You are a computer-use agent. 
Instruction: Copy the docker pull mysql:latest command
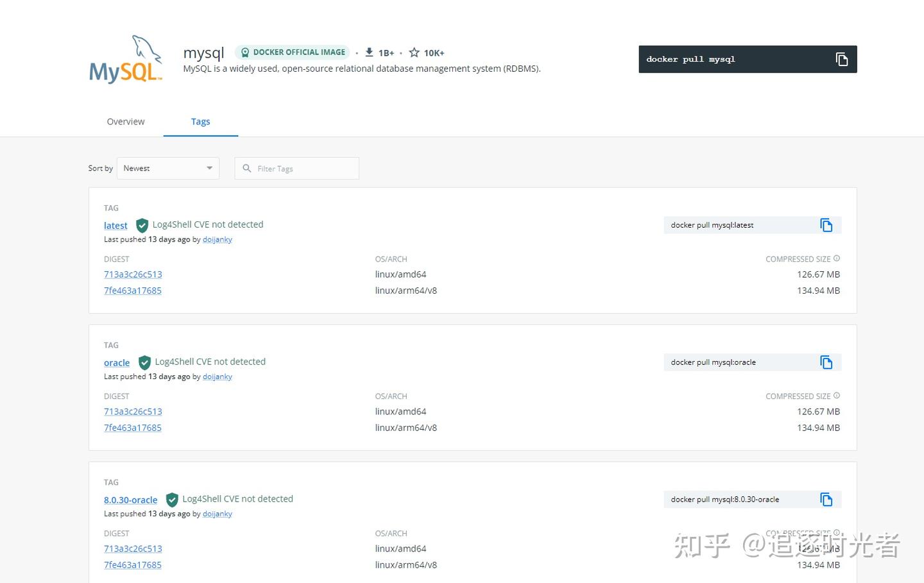(826, 225)
